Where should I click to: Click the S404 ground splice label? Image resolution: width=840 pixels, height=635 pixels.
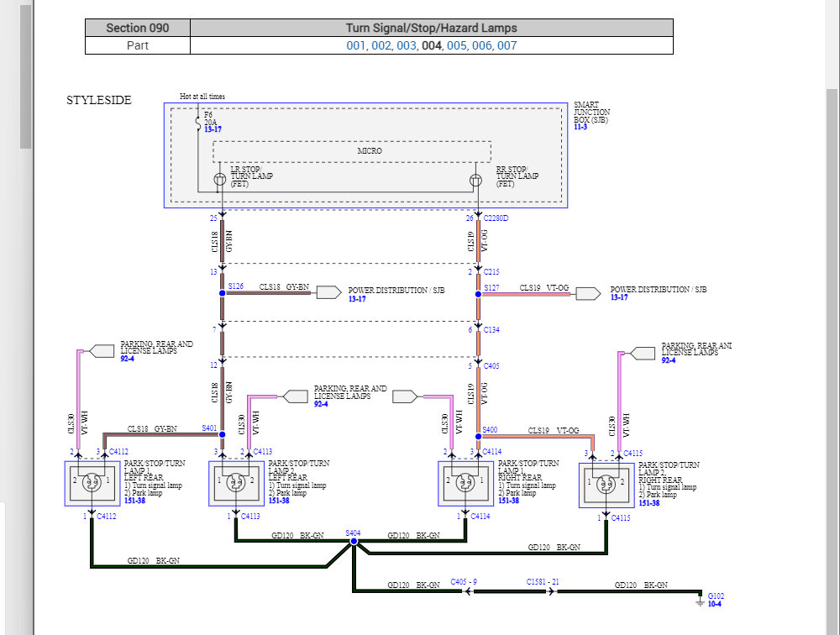coord(353,533)
